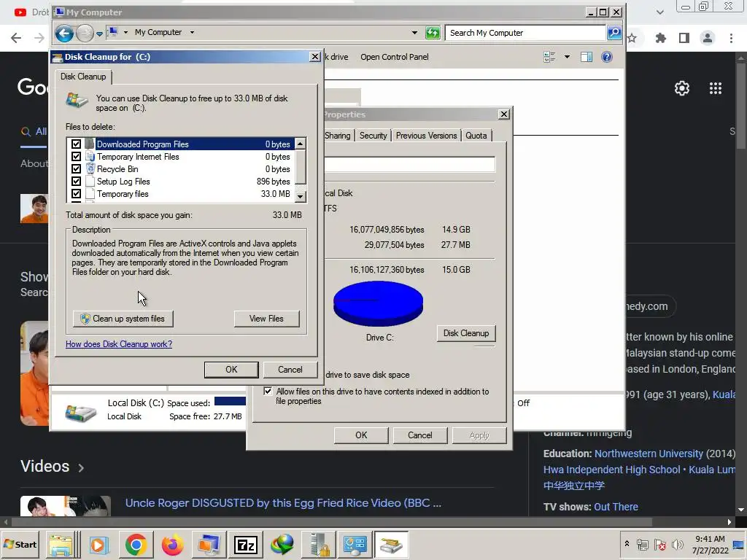747x560 pixels.
Task: Switch to Sharing tab in Properties
Action: click(337, 136)
